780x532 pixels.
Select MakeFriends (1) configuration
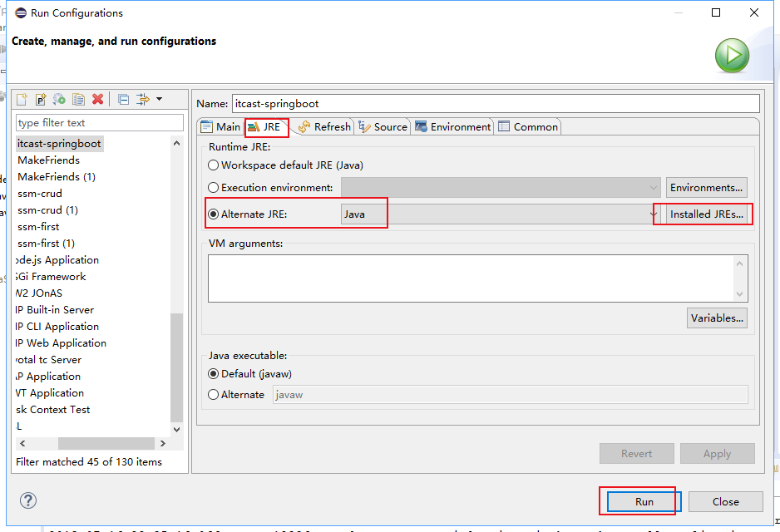pyautogui.click(x=57, y=177)
